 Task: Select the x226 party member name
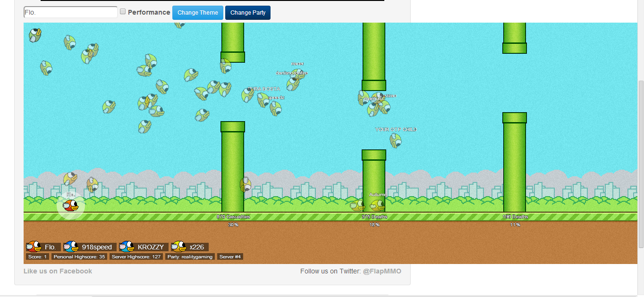(197, 247)
